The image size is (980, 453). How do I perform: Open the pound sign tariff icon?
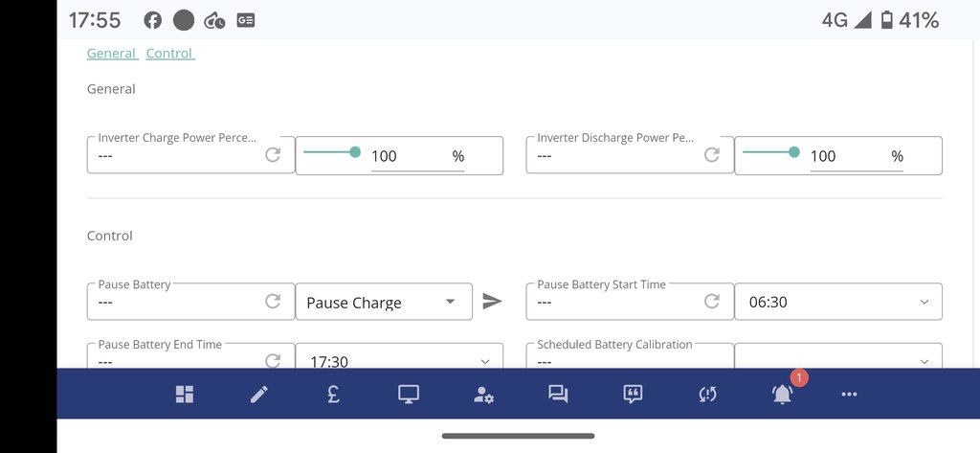coord(334,395)
